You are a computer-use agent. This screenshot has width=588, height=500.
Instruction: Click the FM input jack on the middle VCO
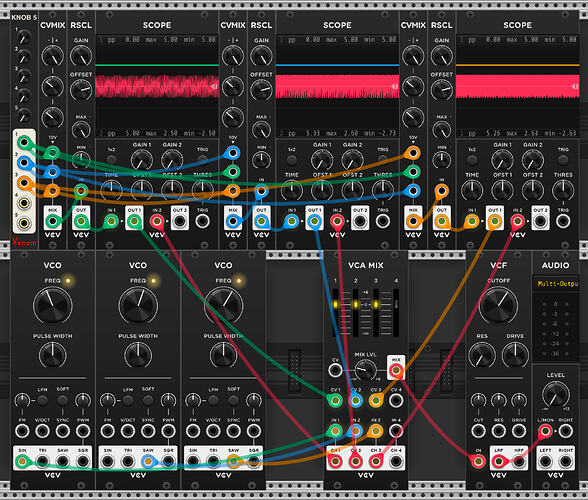pyautogui.click(x=108, y=431)
